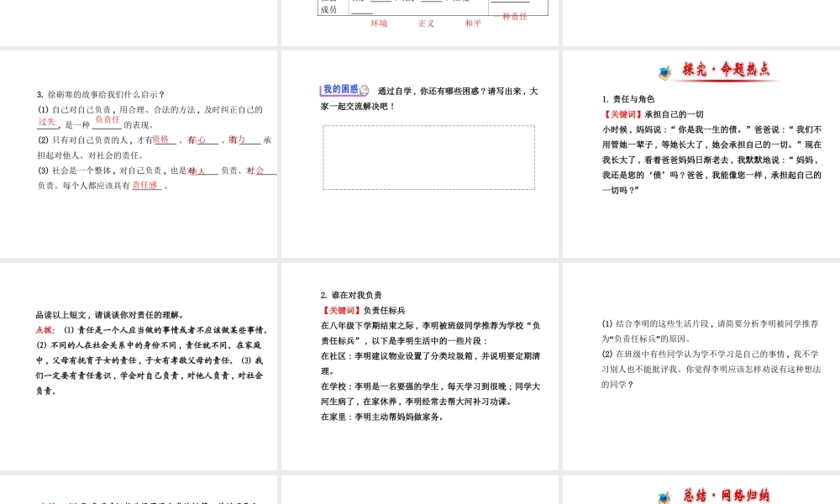
Task: Click the red 点拨 label
Action: click(x=45, y=330)
